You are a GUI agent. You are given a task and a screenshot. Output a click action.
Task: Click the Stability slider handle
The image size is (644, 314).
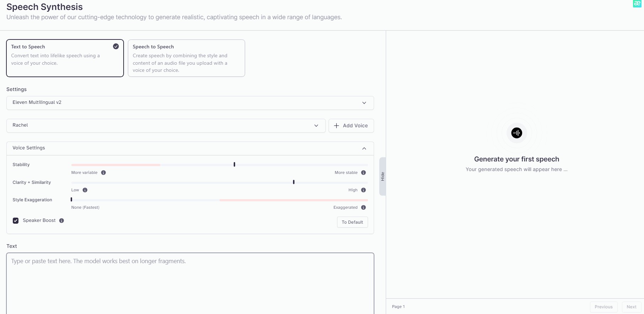coord(234,165)
